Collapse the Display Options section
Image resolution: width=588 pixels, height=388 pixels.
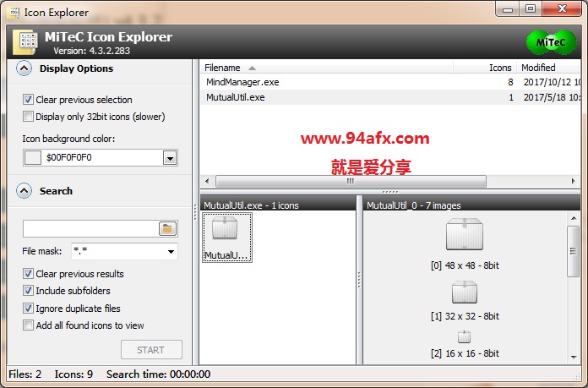tap(24, 68)
